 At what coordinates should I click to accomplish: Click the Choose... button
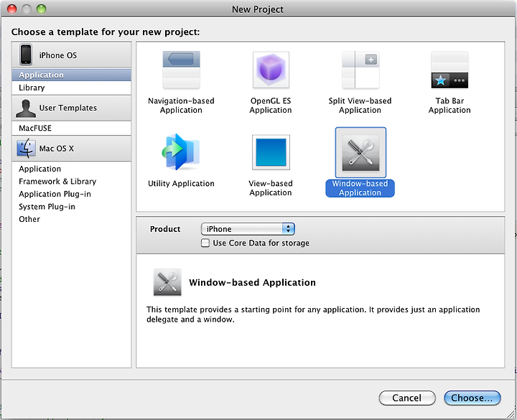click(x=472, y=398)
